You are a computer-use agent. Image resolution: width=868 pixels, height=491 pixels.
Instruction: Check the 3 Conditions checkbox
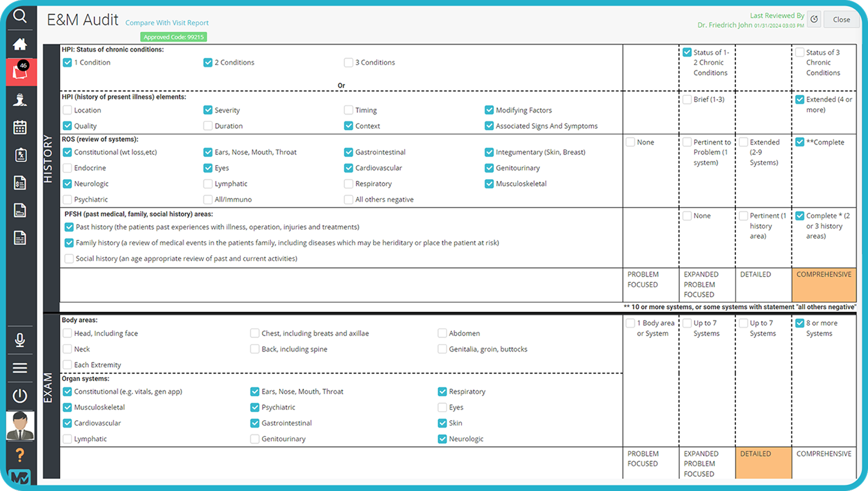click(349, 62)
